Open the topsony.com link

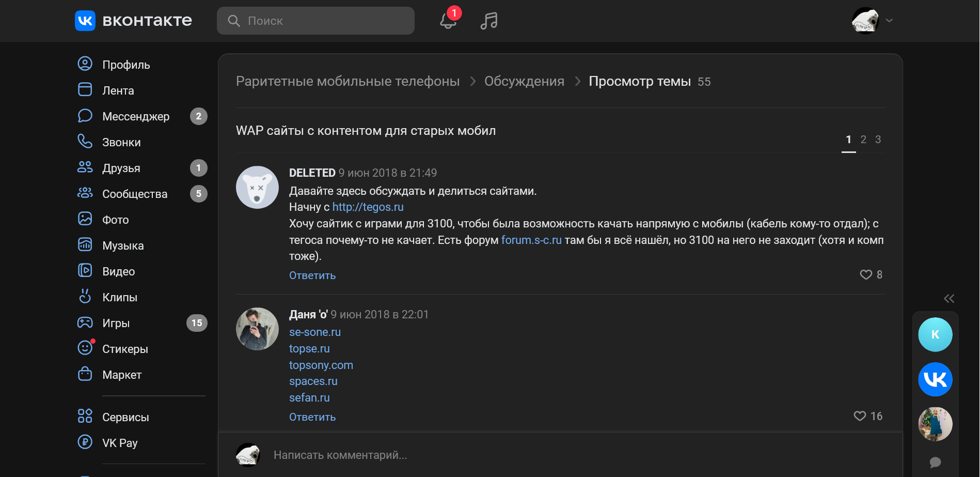321,365
